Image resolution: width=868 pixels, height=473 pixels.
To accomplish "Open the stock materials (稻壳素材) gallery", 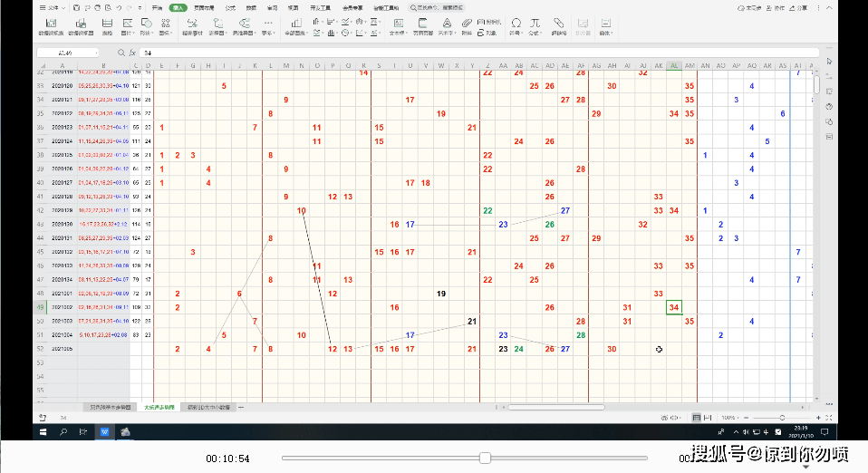I will pyautogui.click(x=192, y=26).
